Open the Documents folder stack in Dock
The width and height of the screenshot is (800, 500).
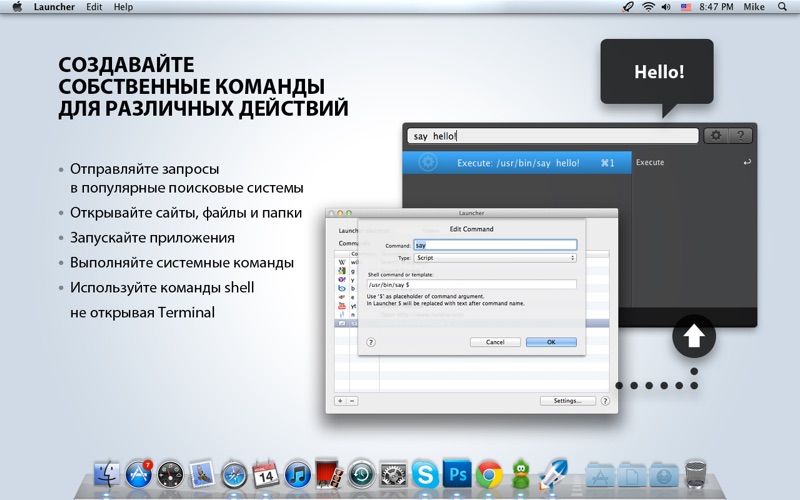pyautogui.click(x=632, y=474)
